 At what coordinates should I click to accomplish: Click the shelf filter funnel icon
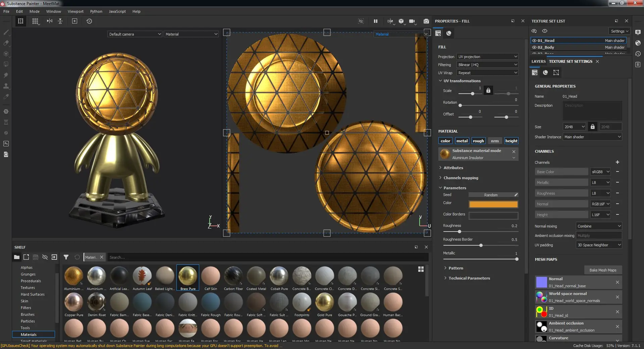66,257
